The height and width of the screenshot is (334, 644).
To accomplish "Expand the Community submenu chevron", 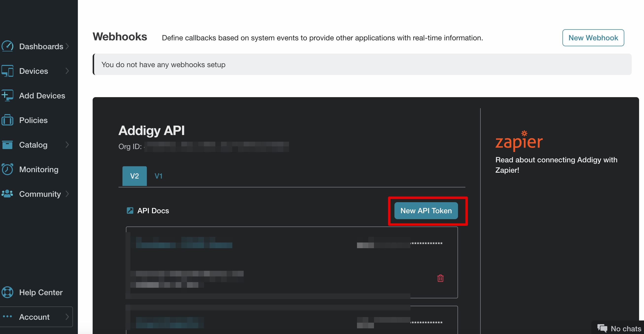I will [x=67, y=194].
